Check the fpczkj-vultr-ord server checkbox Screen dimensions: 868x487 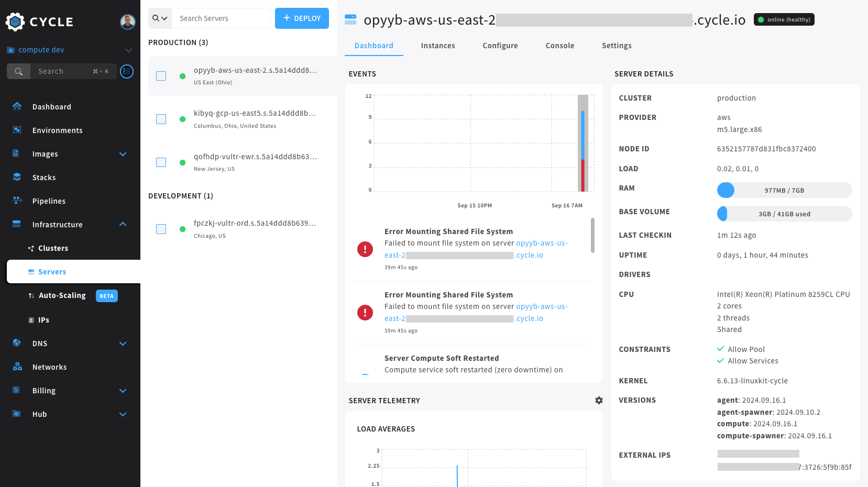[x=161, y=229]
